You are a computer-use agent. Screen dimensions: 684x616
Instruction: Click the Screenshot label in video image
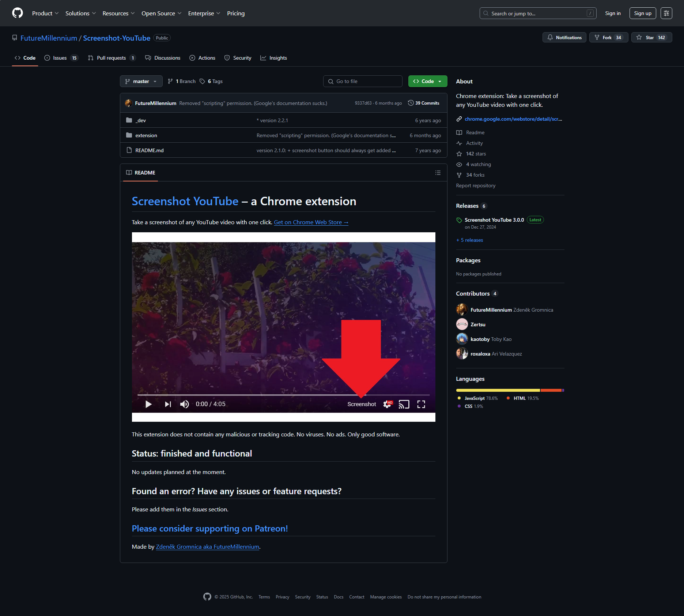pyautogui.click(x=362, y=404)
